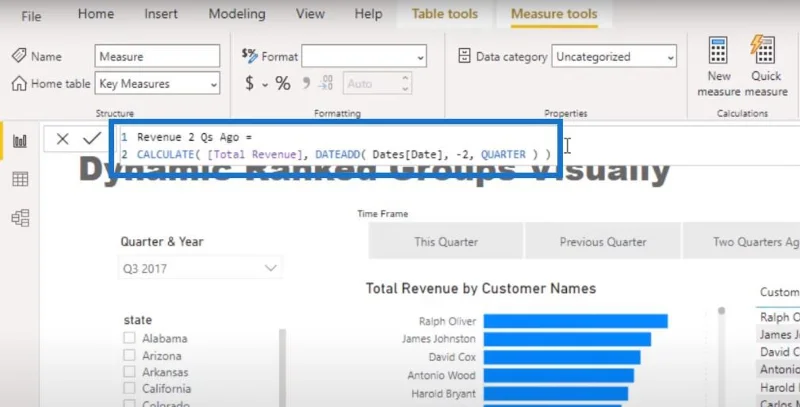Switch to Model view icon
The width and height of the screenshot is (800, 407).
tap(20, 218)
